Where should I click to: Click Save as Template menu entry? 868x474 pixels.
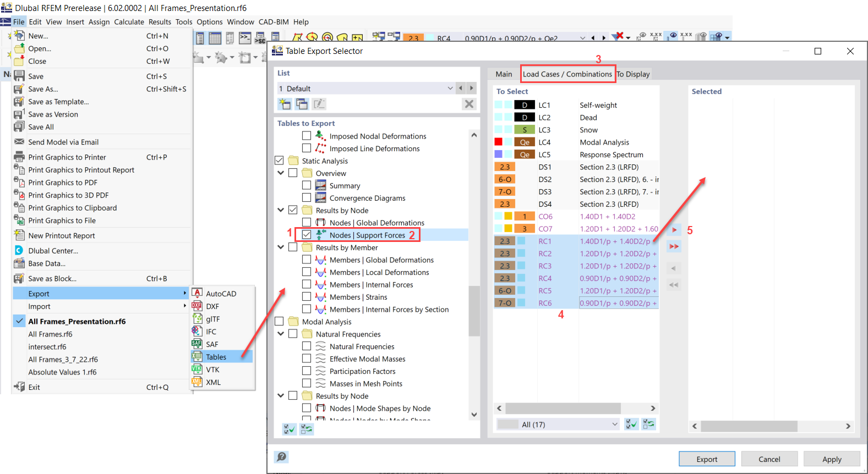pyautogui.click(x=58, y=102)
